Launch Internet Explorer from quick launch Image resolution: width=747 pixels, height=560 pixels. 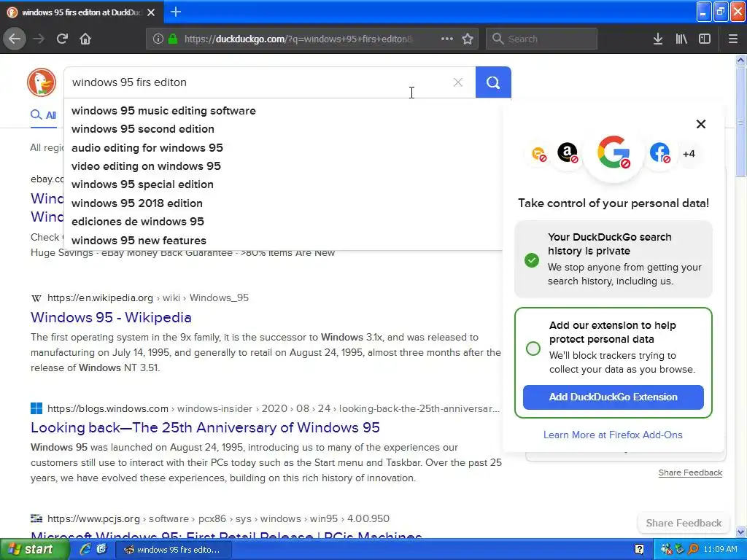85,549
